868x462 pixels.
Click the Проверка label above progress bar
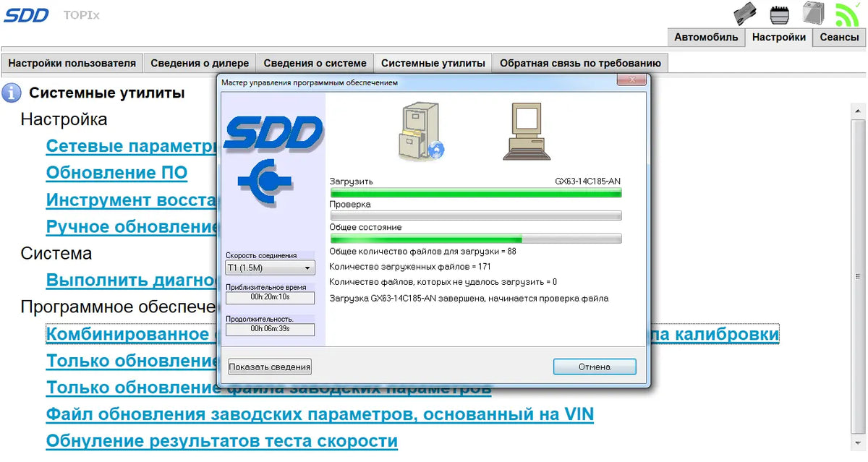pos(350,204)
